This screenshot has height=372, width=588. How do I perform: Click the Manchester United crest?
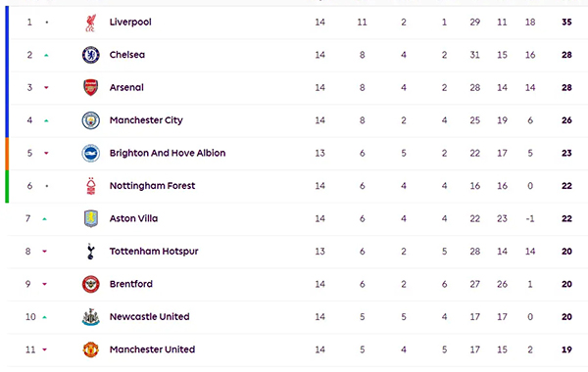(91, 349)
